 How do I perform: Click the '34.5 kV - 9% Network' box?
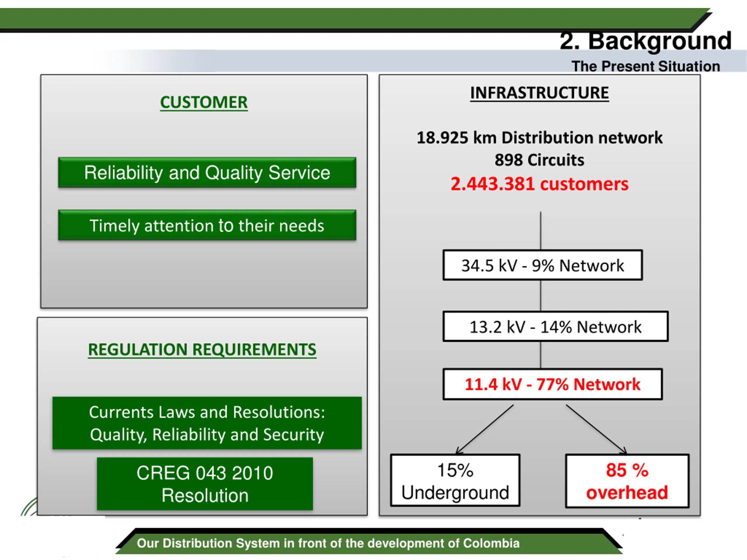543,265
